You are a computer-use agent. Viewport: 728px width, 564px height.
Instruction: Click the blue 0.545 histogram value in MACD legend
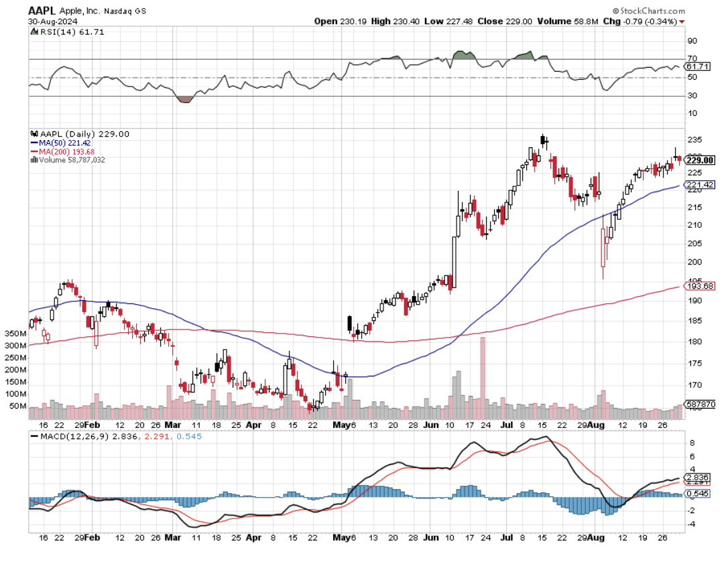pos(189,437)
